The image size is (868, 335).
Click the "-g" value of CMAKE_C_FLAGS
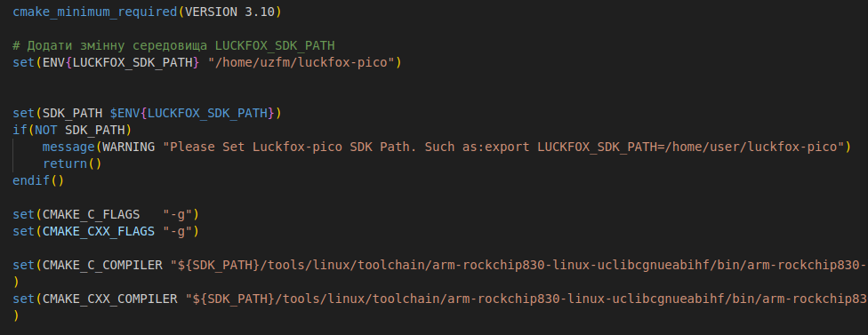pos(177,214)
